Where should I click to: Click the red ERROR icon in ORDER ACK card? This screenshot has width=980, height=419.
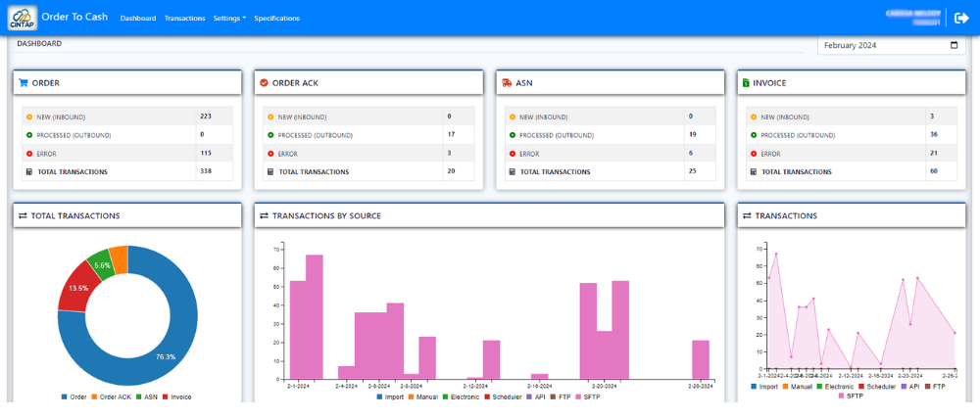pos(270,154)
